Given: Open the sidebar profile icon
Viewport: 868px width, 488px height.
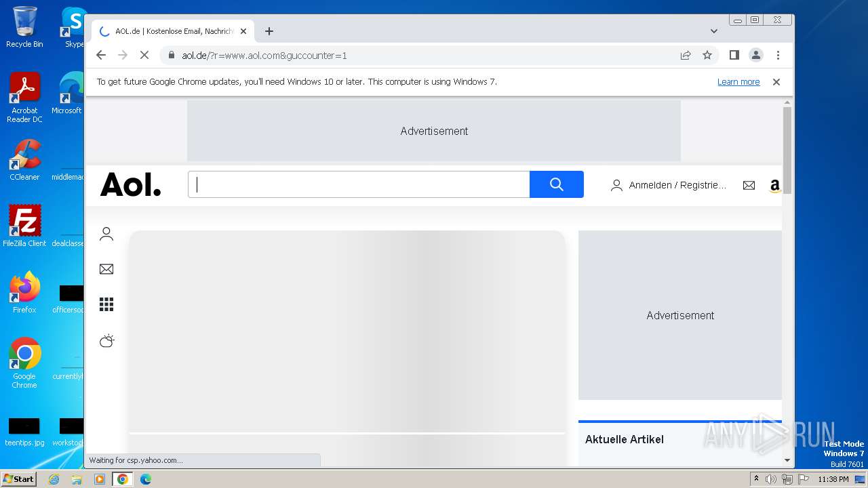Looking at the screenshot, I should pyautogui.click(x=106, y=235).
